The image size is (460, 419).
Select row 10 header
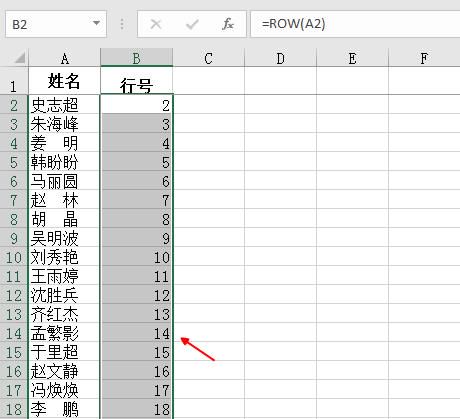click(x=14, y=257)
